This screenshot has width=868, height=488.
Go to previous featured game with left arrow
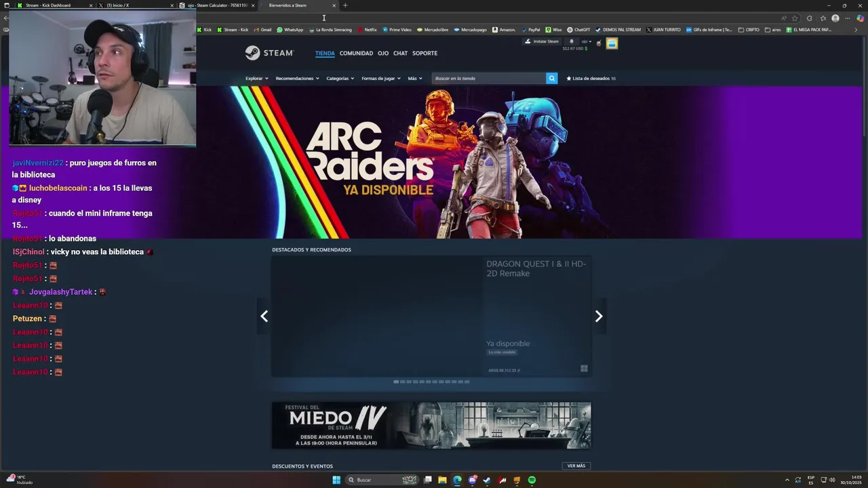point(264,316)
